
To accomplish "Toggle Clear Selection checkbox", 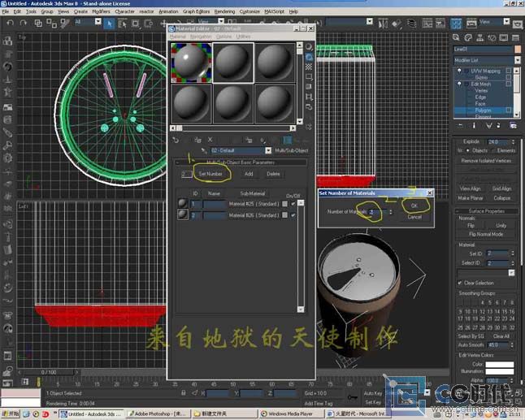I will point(460,283).
